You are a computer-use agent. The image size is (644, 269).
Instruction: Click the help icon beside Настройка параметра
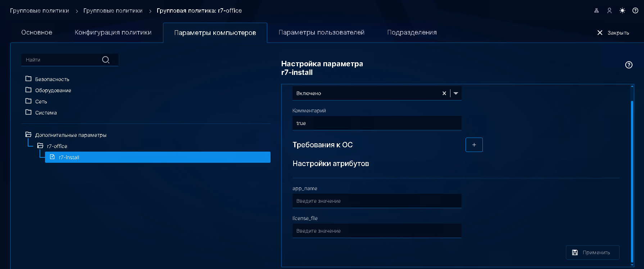coord(629,65)
